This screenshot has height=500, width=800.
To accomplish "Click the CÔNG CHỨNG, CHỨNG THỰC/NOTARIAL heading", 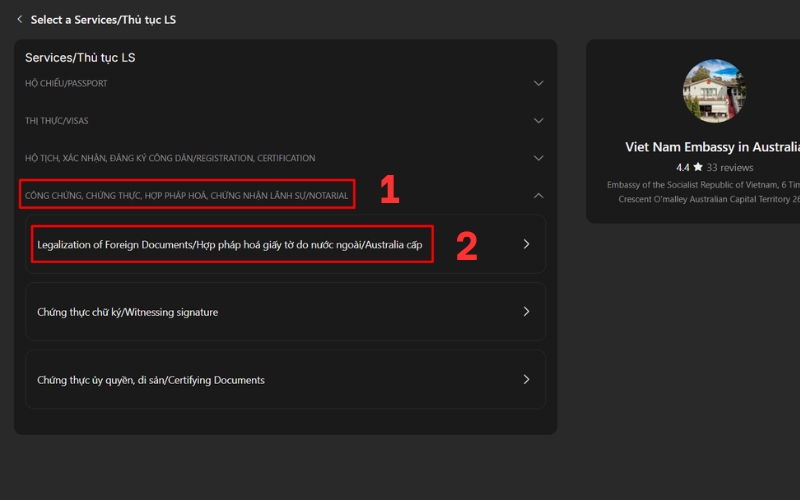I will pyautogui.click(x=187, y=195).
